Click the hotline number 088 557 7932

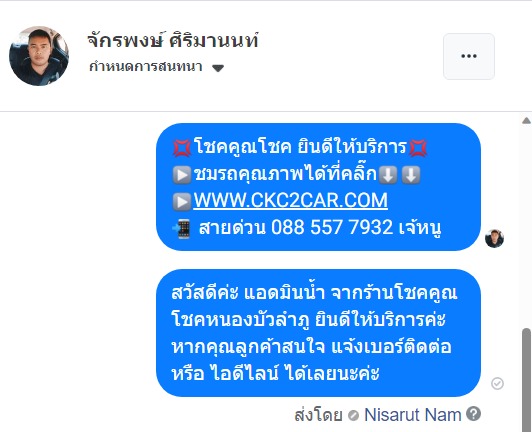(x=332, y=227)
